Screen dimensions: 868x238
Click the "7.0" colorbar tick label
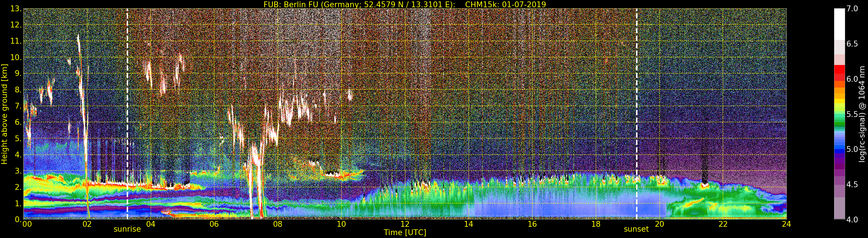click(x=852, y=9)
